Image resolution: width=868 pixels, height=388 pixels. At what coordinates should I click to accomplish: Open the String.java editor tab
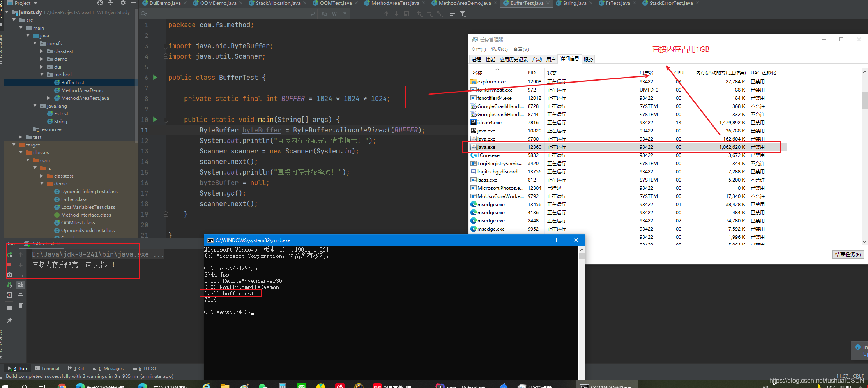click(x=575, y=3)
